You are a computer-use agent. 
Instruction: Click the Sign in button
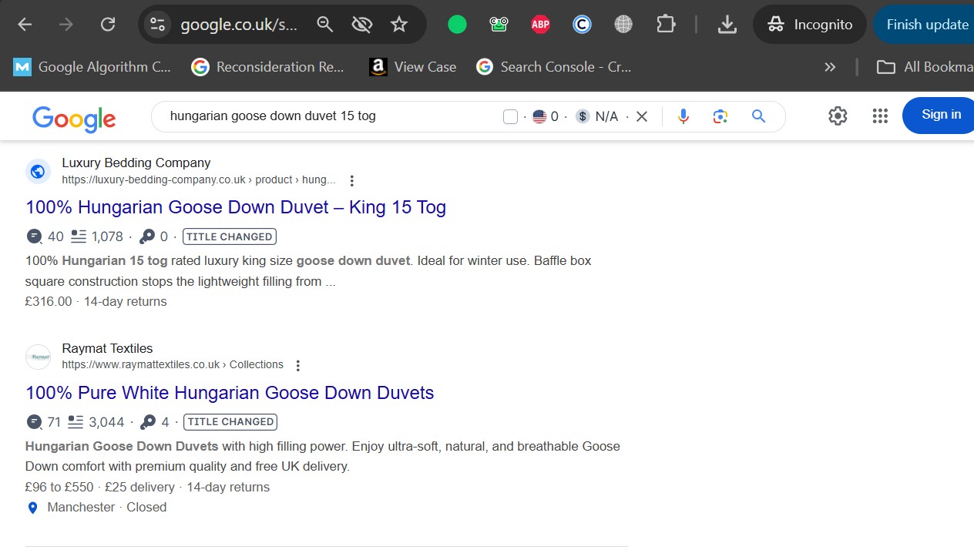click(x=941, y=115)
